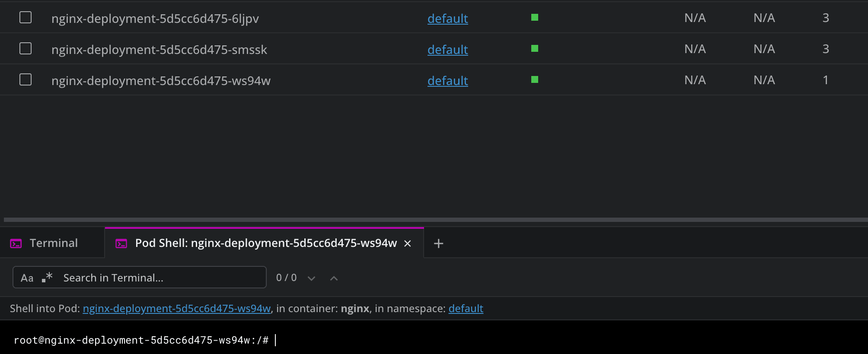Jump to previous search match arrow
The height and width of the screenshot is (354, 868).
334,278
